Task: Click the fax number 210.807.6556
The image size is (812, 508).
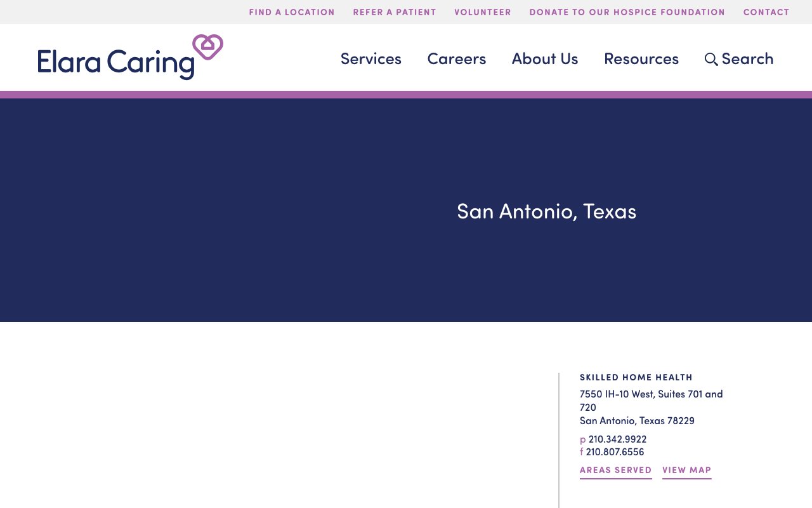Action: [615, 452]
